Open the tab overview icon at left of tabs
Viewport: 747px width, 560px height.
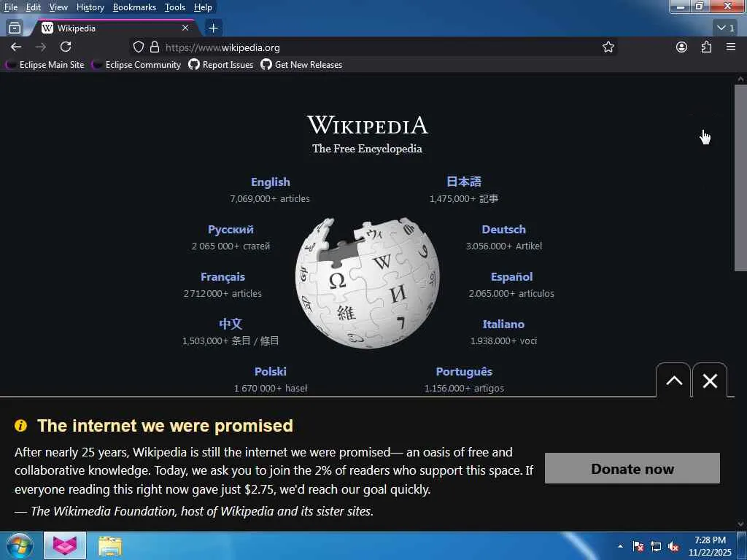pyautogui.click(x=15, y=28)
